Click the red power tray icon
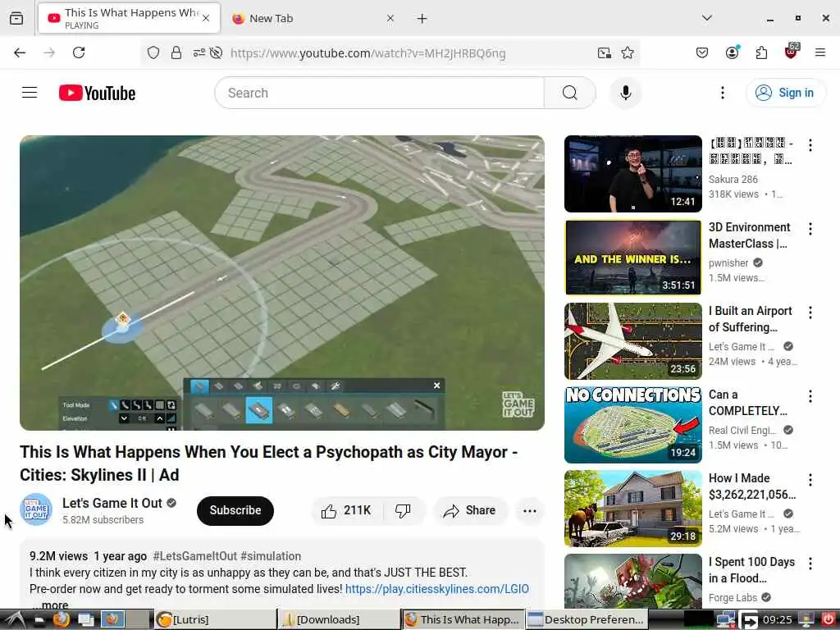Image resolution: width=840 pixels, height=630 pixels. 829,620
